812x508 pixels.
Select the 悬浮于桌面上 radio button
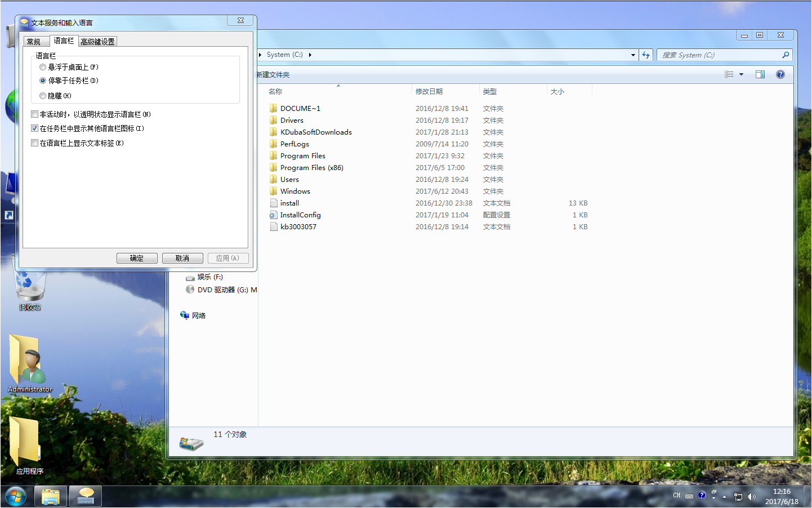click(x=43, y=67)
